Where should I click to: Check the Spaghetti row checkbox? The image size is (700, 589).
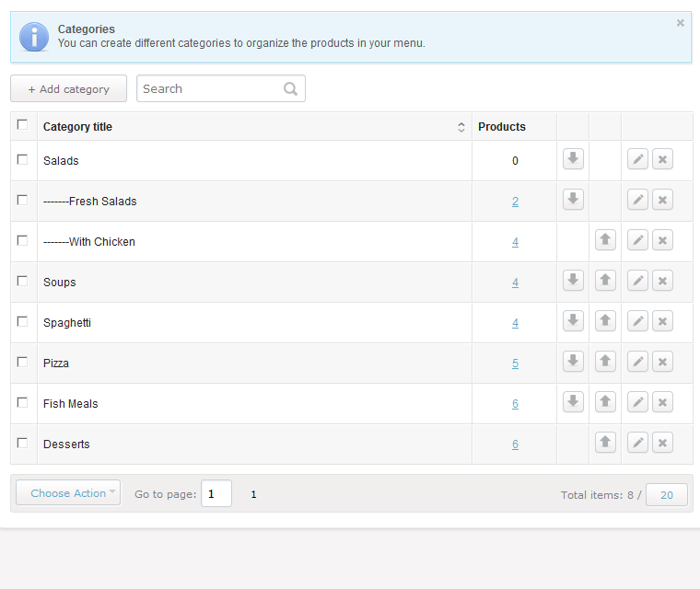click(22, 321)
